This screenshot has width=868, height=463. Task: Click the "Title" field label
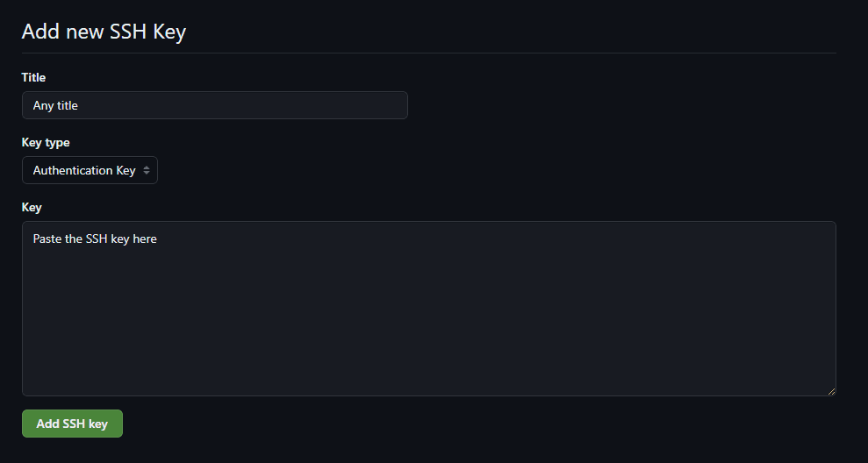point(33,78)
